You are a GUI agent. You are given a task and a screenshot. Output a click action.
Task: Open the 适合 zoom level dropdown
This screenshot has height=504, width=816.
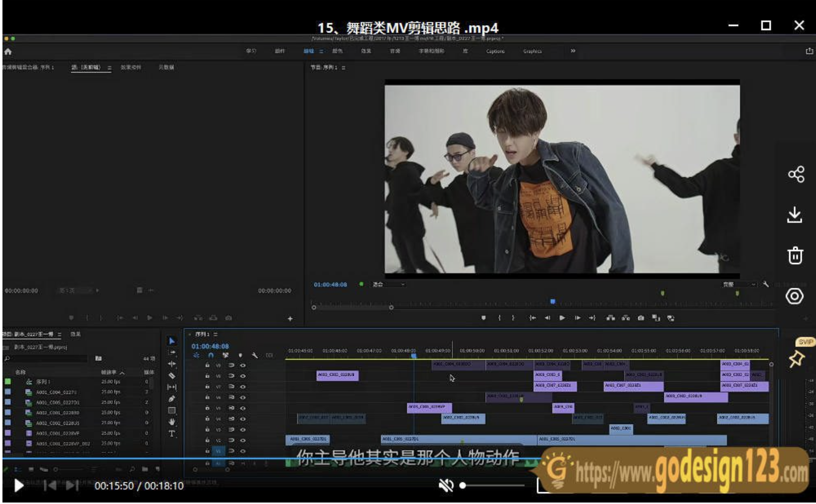point(389,284)
